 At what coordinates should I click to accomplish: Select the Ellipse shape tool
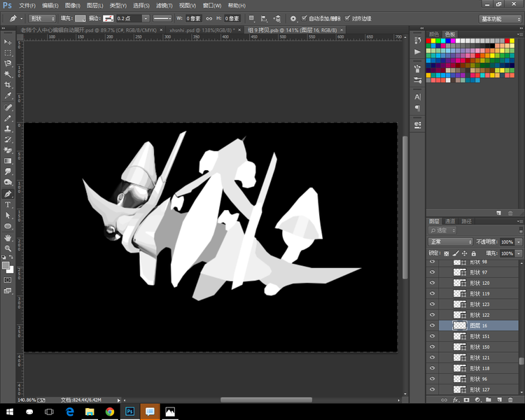click(8, 226)
